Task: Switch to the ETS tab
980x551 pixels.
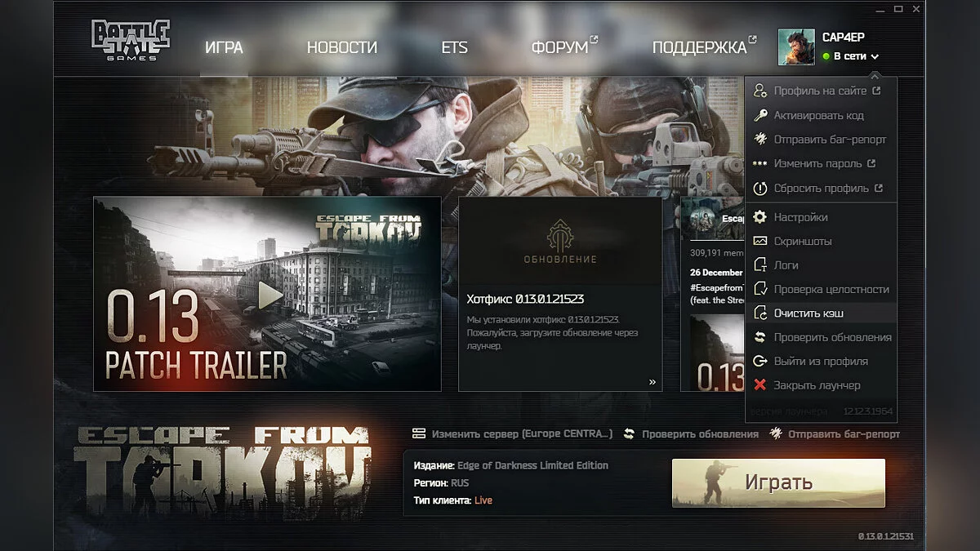Action: click(x=454, y=47)
